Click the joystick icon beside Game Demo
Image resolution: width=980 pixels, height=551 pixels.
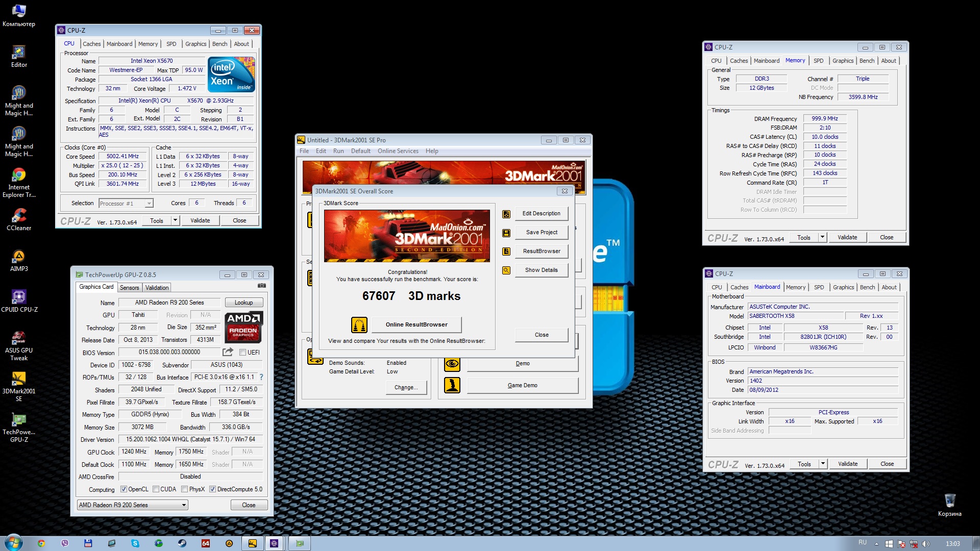click(x=452, y=385)
